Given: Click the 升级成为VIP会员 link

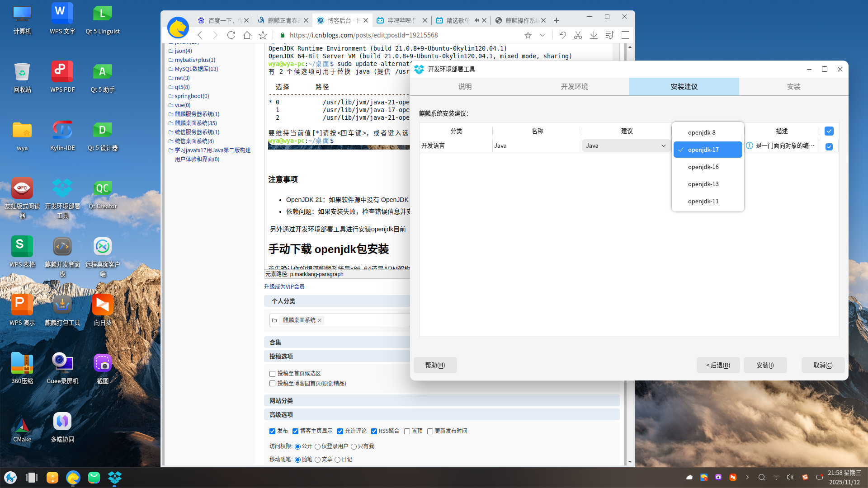Looking at the screenshot, I should pyautogui.click(x=284, y=286).
